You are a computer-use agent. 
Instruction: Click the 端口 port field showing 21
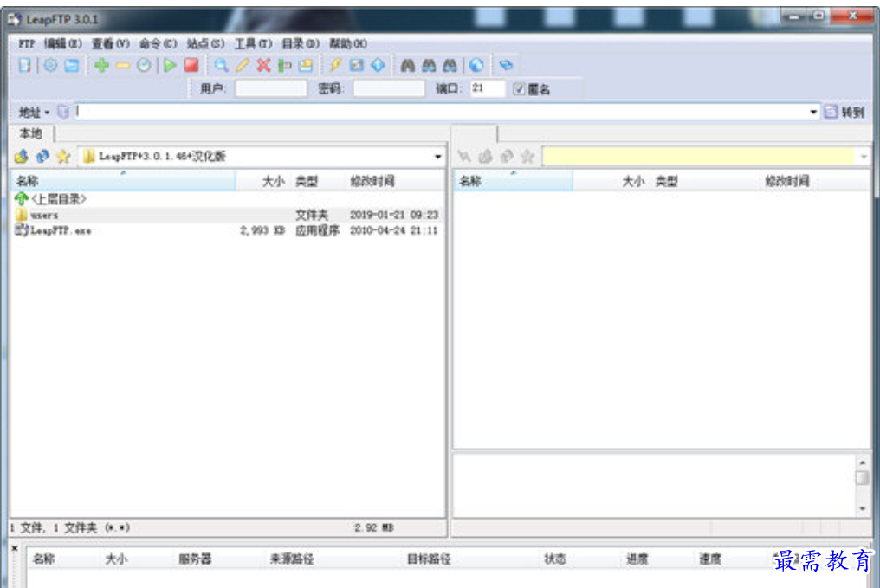click(x=487, y=88)
